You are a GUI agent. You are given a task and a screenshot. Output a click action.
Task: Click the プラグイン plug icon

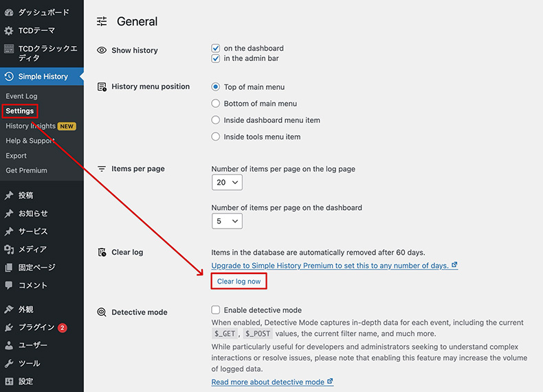(x=9, y=327)
